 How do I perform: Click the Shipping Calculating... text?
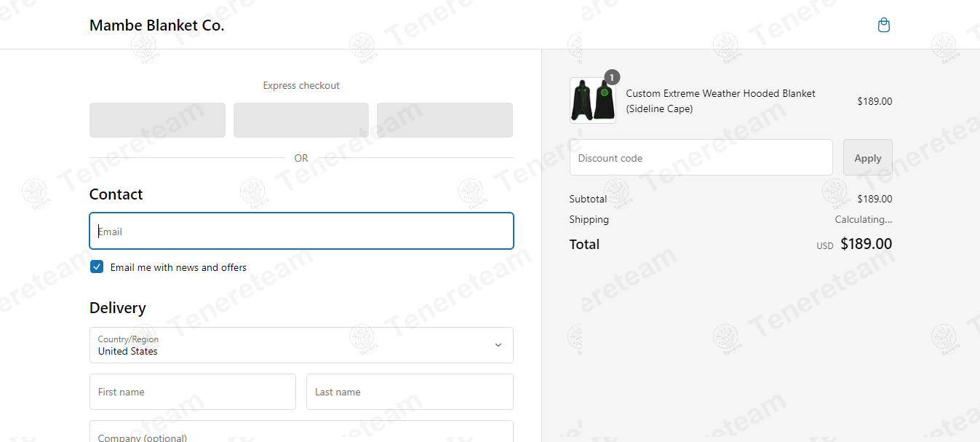click(864, 219)
